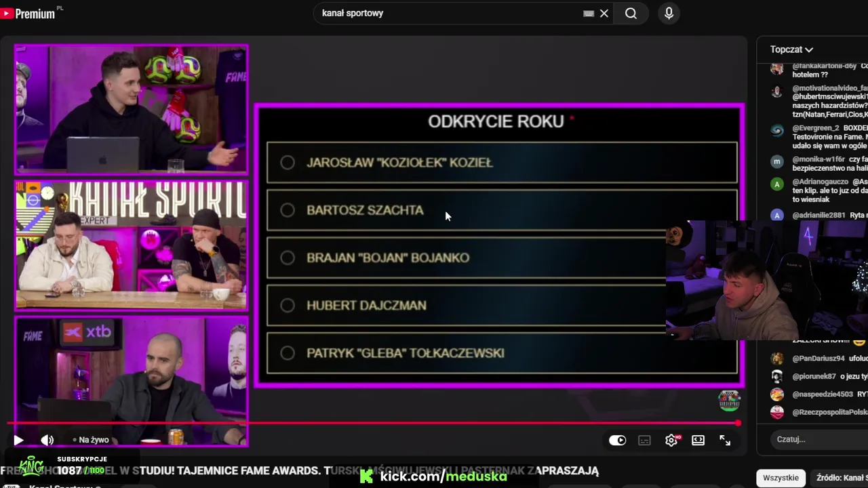Screen dimensions: 868x488
Task: Open @RzeczpospolitaPolska chat avatar
Action: [777, 412]
